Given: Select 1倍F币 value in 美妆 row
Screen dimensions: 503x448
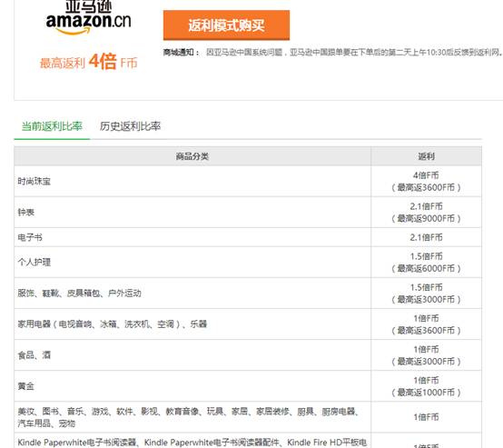Looking at the screenshot, I should (426, 417).
